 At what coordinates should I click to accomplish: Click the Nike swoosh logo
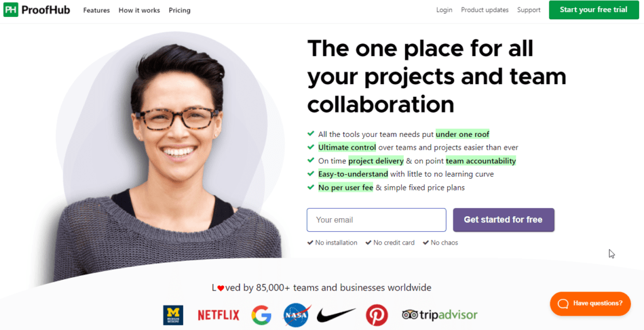[336, 315]
